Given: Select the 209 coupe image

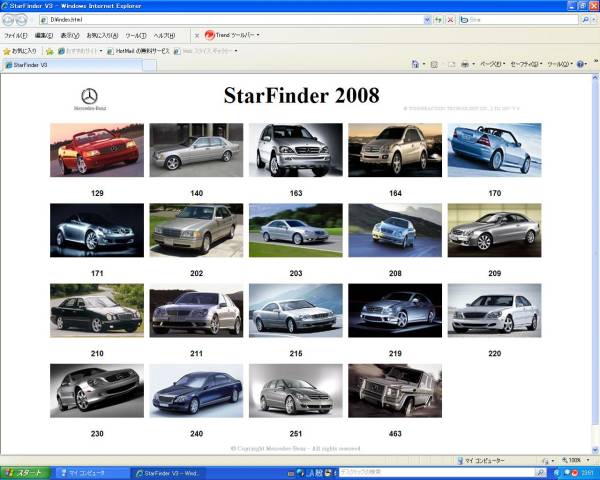Looking at the screenshot, I should point(494,230).
